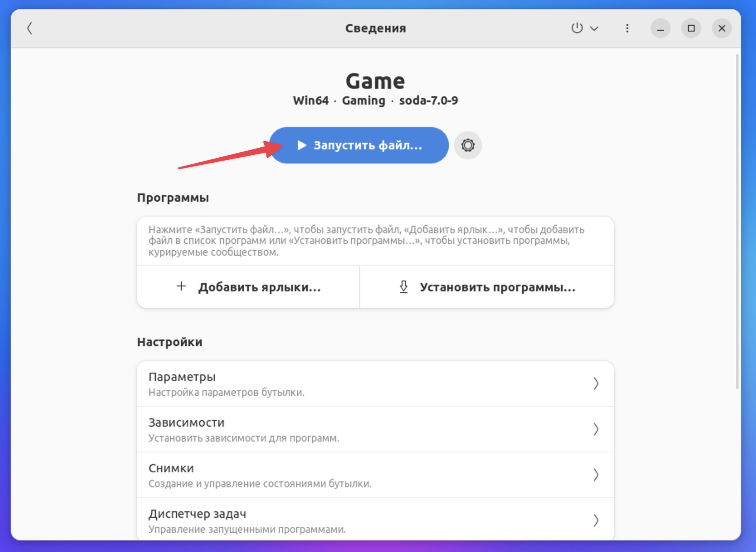Image resolution: width=756 pixels, height=552 pixels.
Task: Click the Запустить файл… button
Action: coord(359,145)
